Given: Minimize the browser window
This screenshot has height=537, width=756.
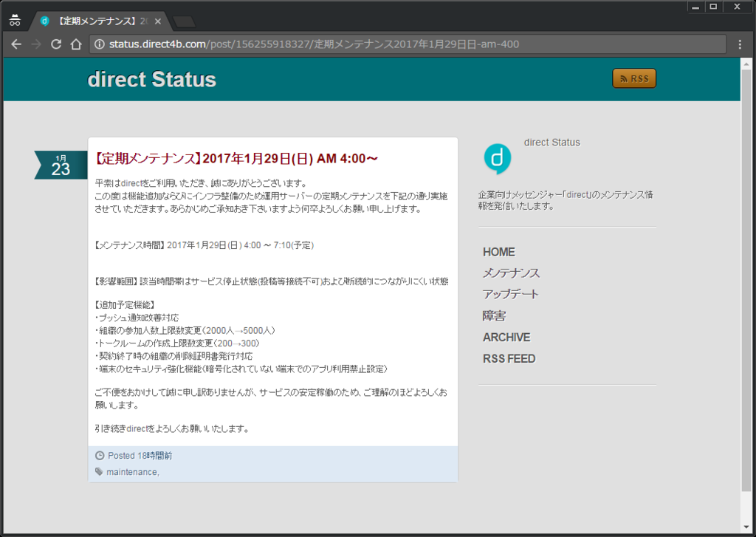Looking at the screenshot, I should point(695,7).
